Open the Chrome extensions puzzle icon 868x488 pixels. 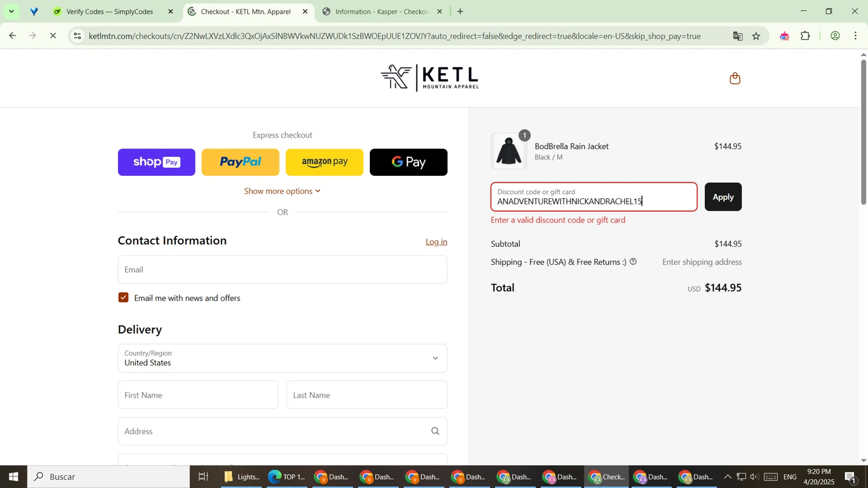(x=806, y=36)
